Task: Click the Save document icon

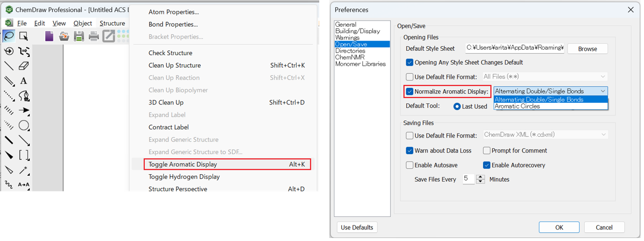Action: click(x=78, y=36)
